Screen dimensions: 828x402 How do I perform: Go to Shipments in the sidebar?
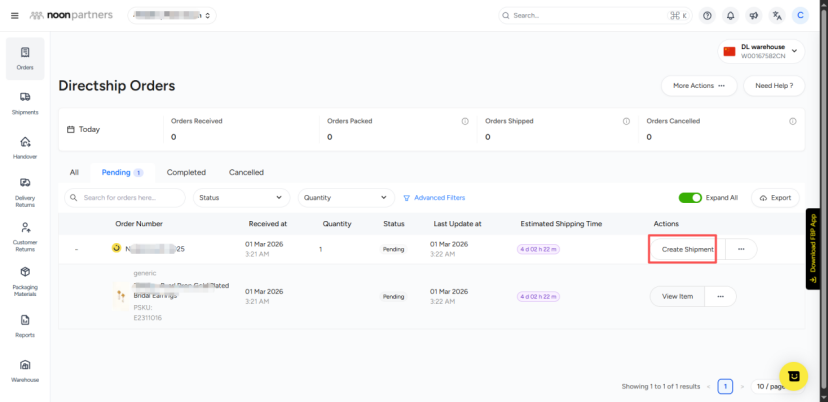pos(25,103)
